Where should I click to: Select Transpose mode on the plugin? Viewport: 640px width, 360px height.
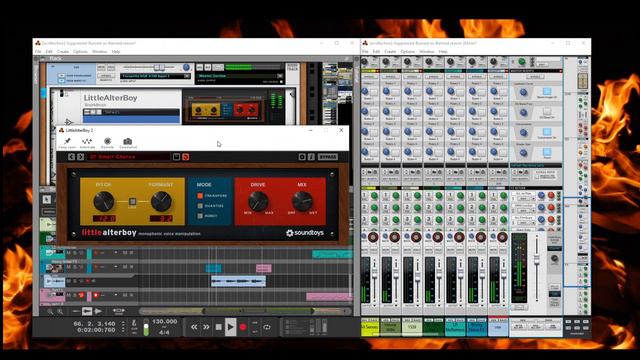tap(200, 196)
